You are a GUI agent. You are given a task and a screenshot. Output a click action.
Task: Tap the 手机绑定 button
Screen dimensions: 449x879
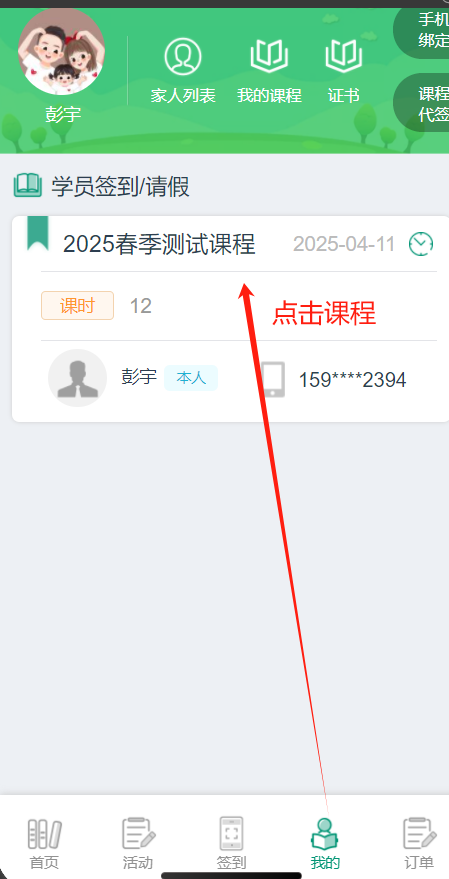422,30
